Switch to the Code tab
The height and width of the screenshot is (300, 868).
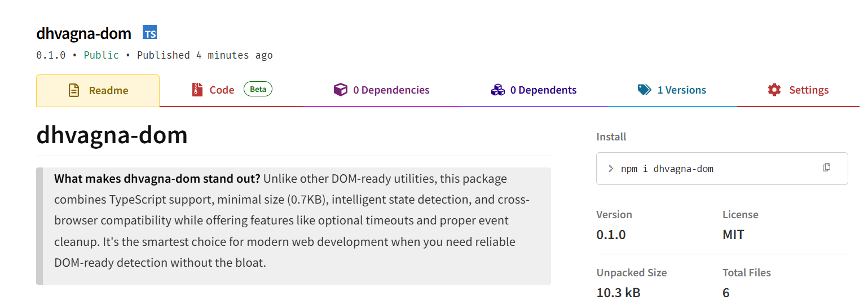pyautogui.click(x=232, y=90)
